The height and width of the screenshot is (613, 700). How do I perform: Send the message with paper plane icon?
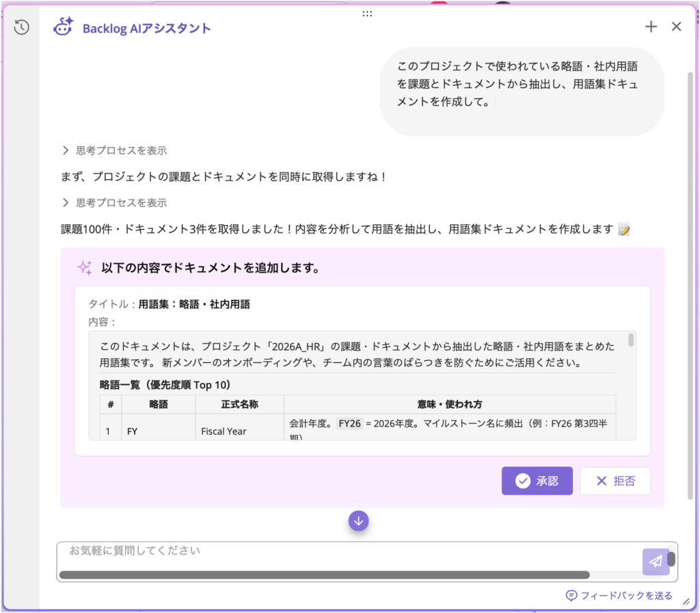tap(656, 561)
